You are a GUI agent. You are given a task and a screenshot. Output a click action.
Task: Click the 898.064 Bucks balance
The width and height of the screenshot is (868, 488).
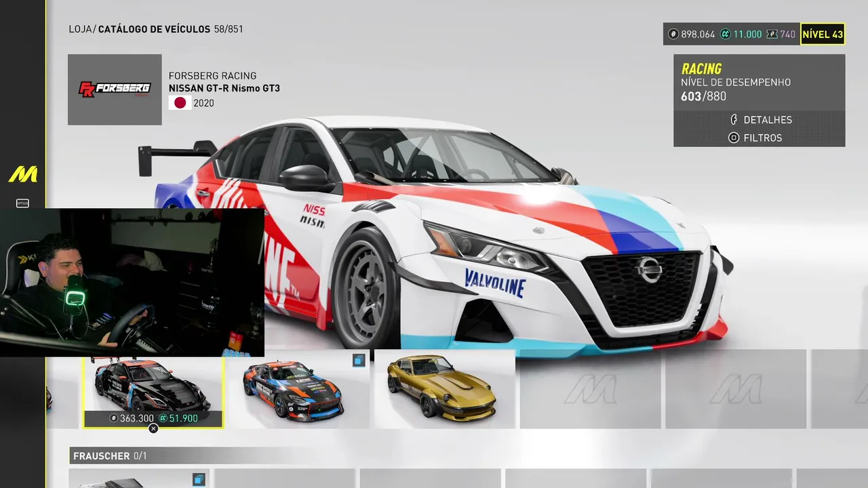pos(698,34)
